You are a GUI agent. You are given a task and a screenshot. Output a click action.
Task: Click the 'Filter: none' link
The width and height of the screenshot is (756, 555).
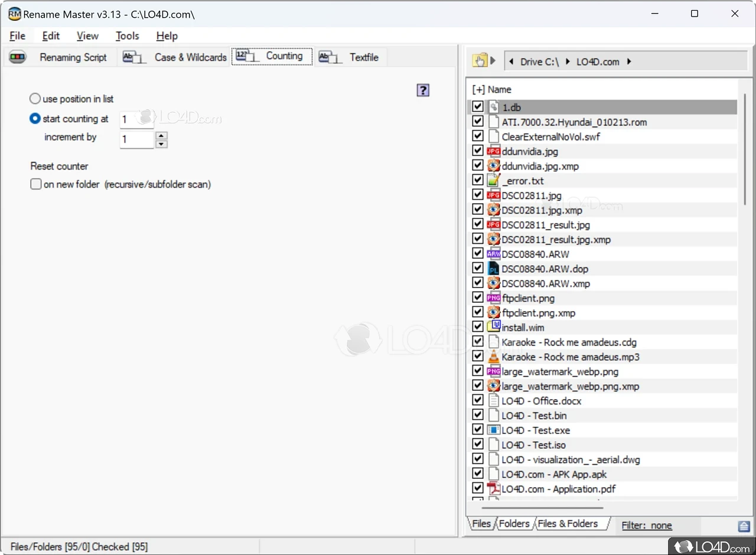647,525
